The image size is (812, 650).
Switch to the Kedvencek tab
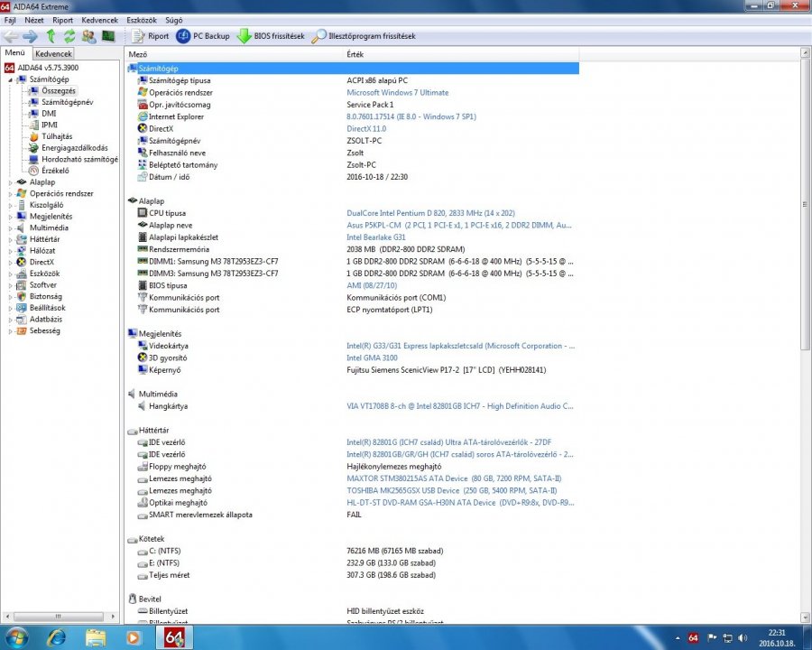click(x=53, y=53)
